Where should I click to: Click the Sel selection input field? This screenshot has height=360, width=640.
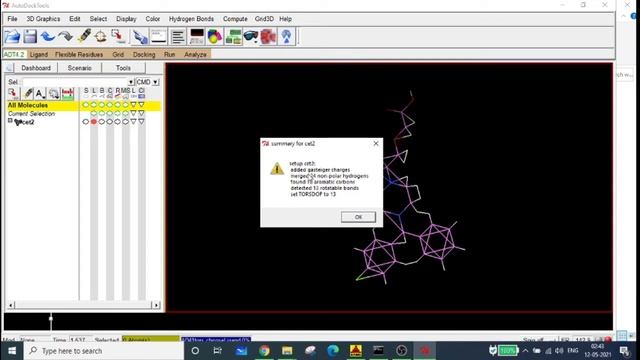[x=75, y=82]
